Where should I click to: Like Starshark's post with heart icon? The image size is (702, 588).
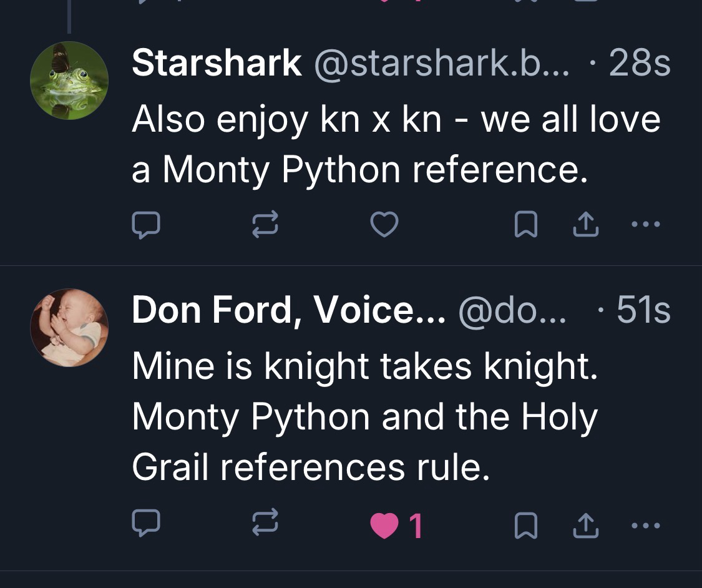(x=384, y=225)
